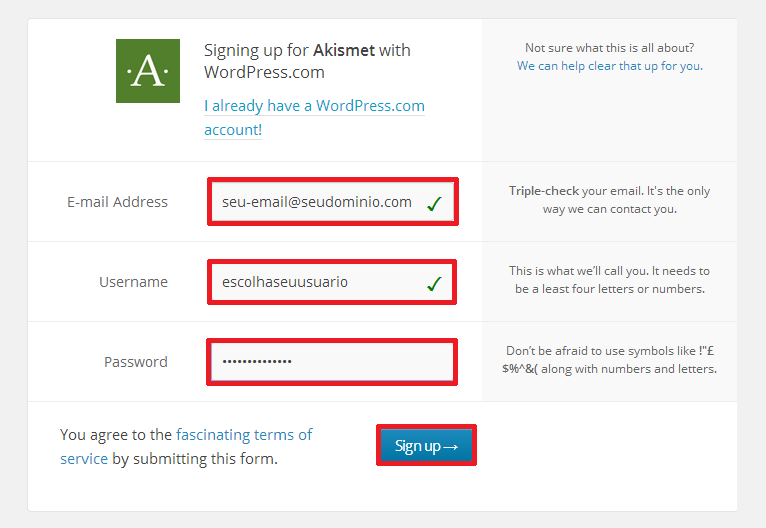Focus the E-mail Address input field
This screenshot has height=528, width=766.
[x=333, y=202]
